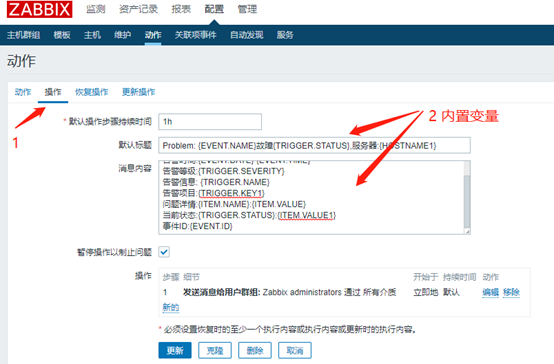
Task: Click the ZABBIX logo
Action: (40, 9)
